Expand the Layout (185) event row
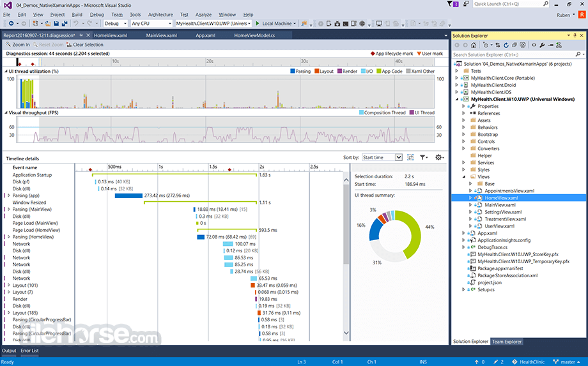The height and width of the screenshot is (366, 588). 9,313
